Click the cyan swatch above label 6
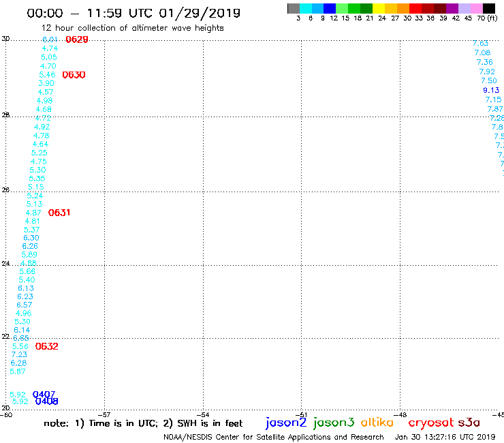The width and height of the screenshot is (504, 443). [306, 8]
